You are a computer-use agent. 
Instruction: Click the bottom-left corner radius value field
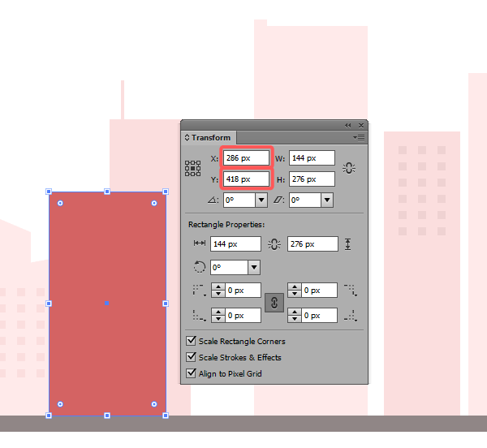click(243, 316)
